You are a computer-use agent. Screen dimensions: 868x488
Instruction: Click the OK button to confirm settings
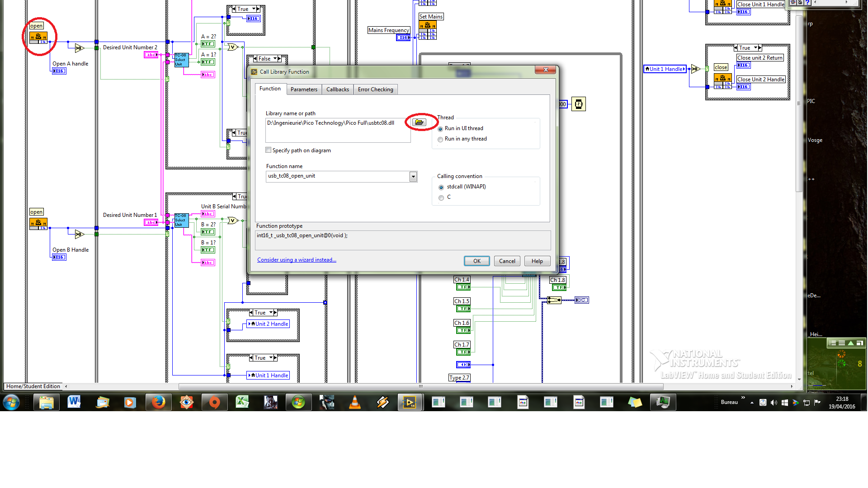pyautogui.click(x=477, y=261)
